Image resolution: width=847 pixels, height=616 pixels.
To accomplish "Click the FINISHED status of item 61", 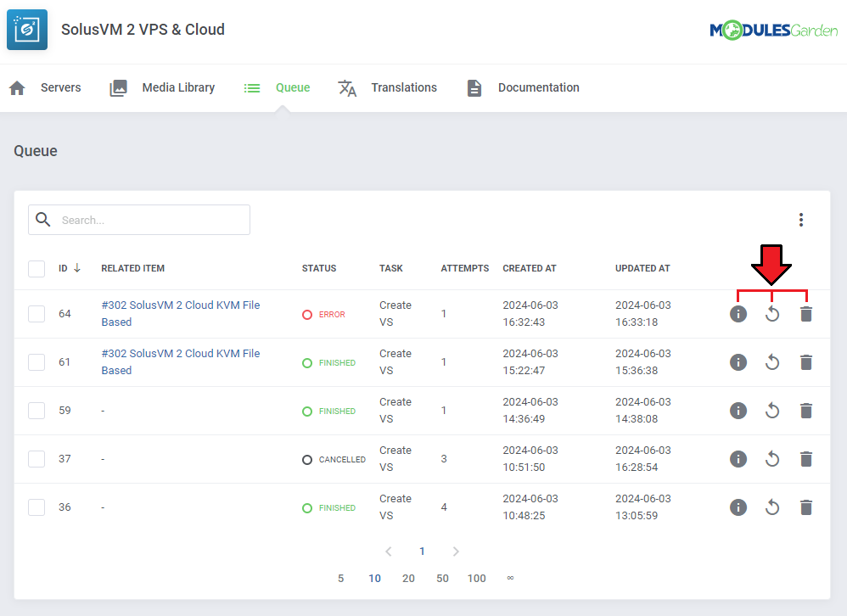I will point(337,363).
